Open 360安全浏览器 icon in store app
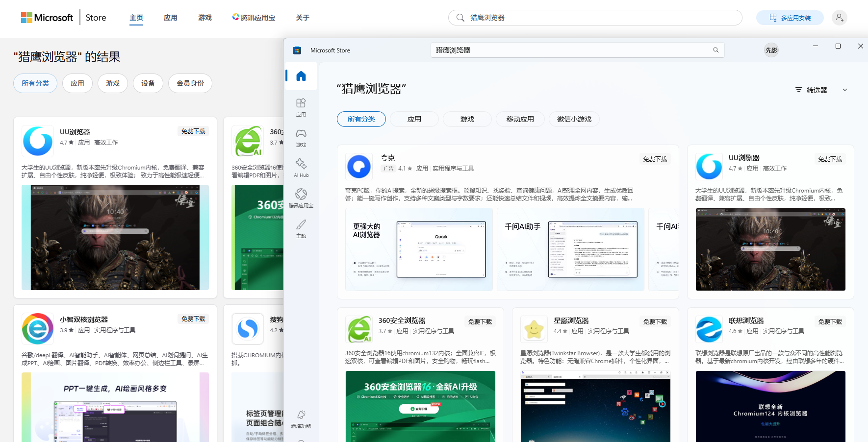The width and height of the screenshot is (868, 442). [359, 329]
